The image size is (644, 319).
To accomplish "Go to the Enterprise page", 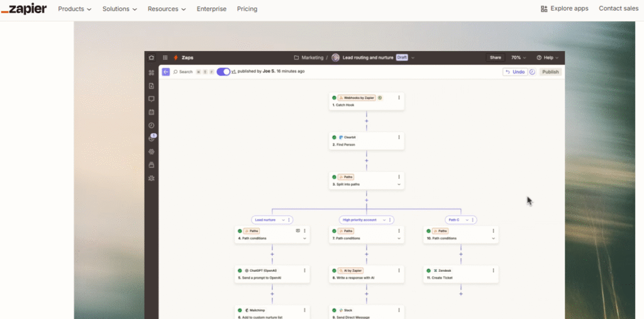I will pos(211,9).
